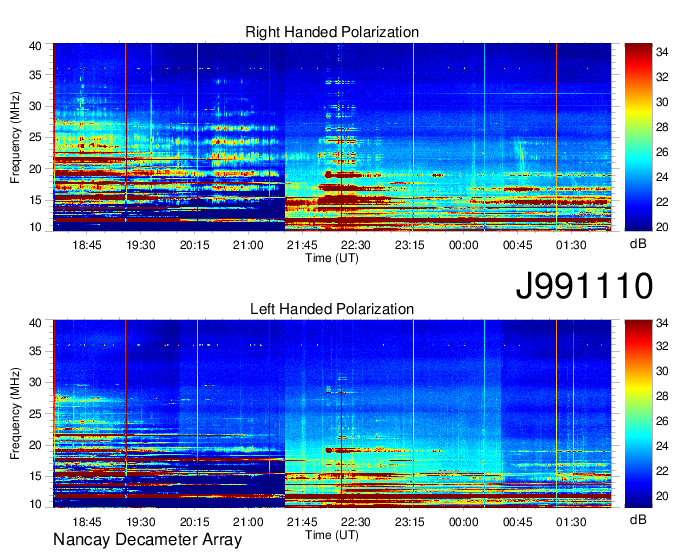Click the 15 frequency tick on top plot
This screenshot has width=680, height=552.
pos(35,200)
